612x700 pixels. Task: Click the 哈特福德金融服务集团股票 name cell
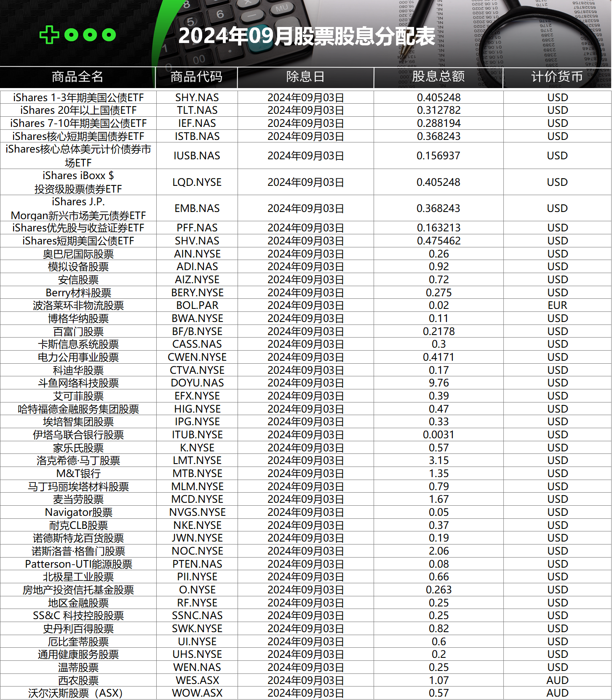(x=78, y=409)
